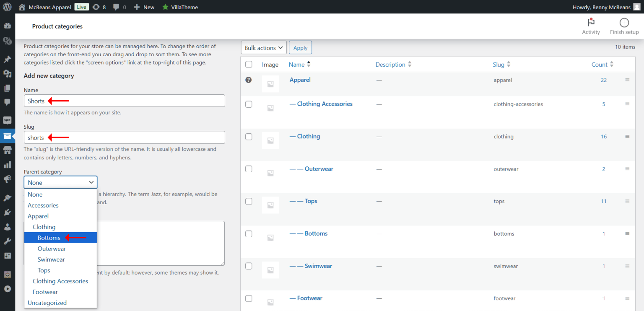This screenshot has width=644, height=311.
Task: Open the Media library sidebar icon
Action: pyautogui.click(x=7, y=74)
